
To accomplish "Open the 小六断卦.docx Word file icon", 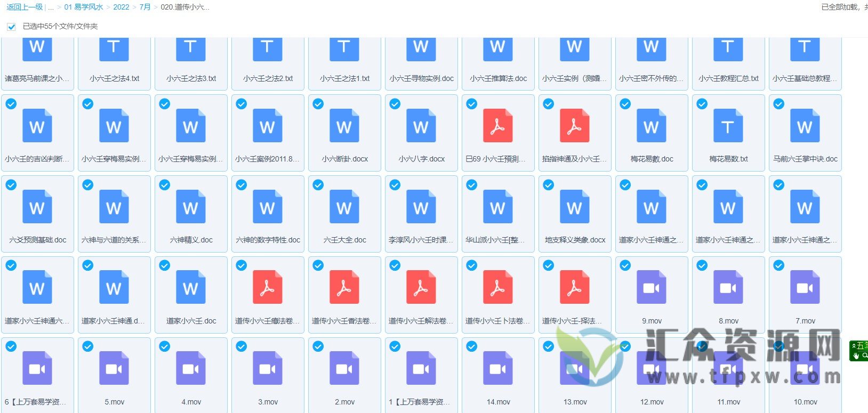I will point(344,126).
